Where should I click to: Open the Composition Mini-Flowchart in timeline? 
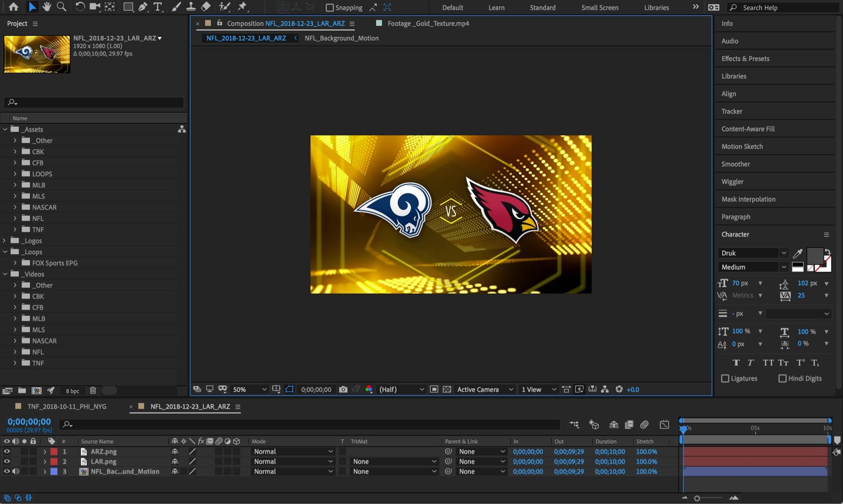[x=574, y=424]
